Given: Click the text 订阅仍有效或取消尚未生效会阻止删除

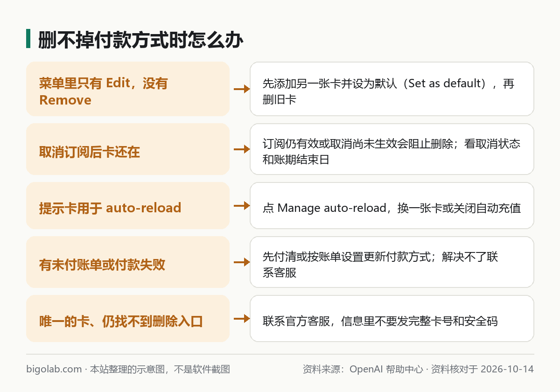Looking at the screenshot, I should (x=357, y=144).
